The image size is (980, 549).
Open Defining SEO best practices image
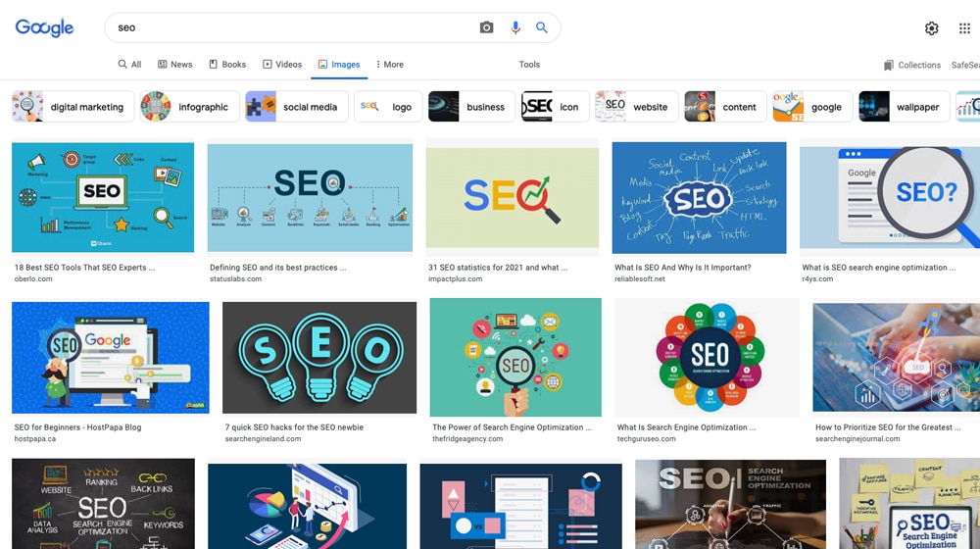310,198
